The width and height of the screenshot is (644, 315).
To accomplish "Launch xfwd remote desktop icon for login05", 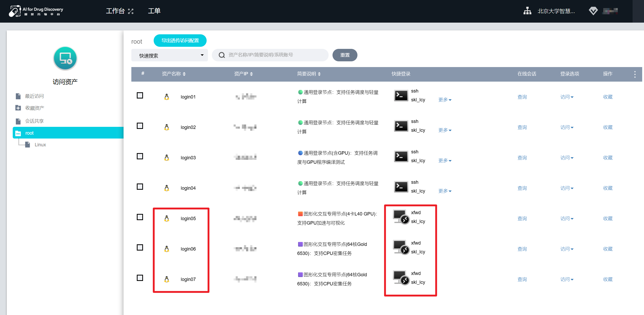I will coord(401,217).
